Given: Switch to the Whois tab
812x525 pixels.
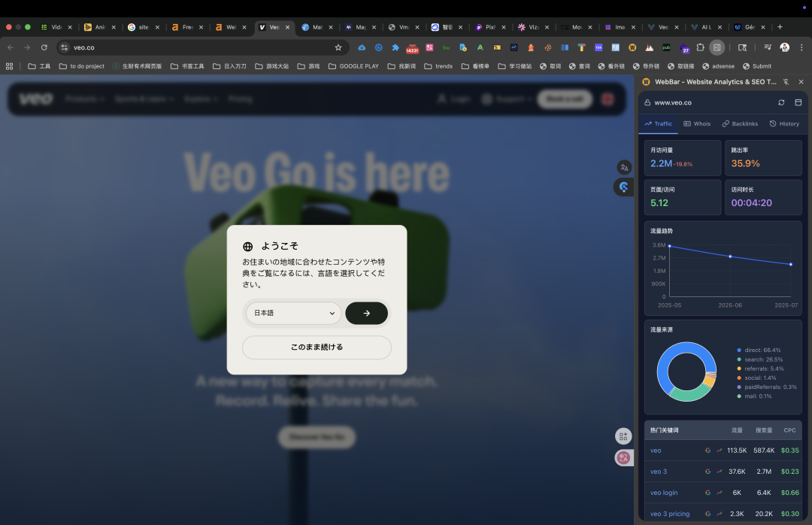Looking at the screenshot, I should click(697, 124).
